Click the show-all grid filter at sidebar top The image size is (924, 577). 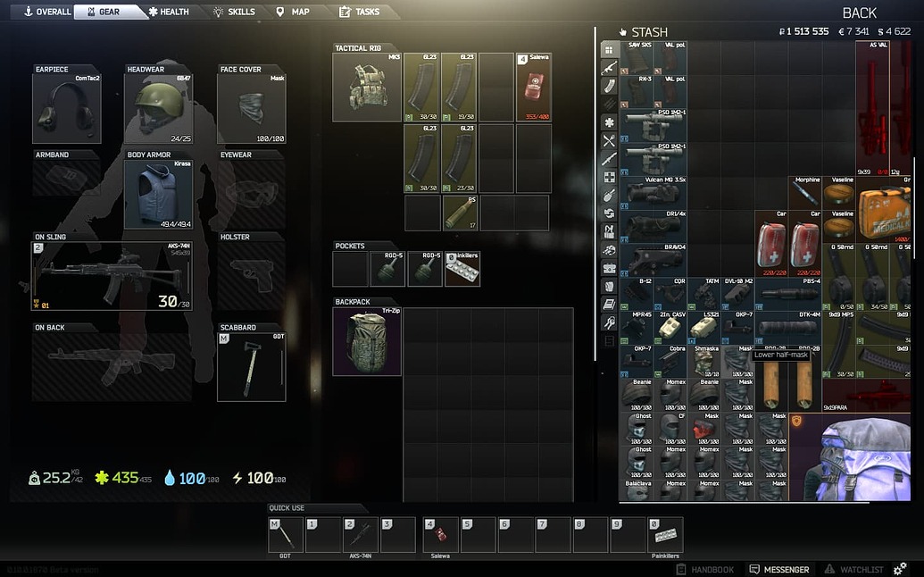pyautogui.click(x=611, y=48)
